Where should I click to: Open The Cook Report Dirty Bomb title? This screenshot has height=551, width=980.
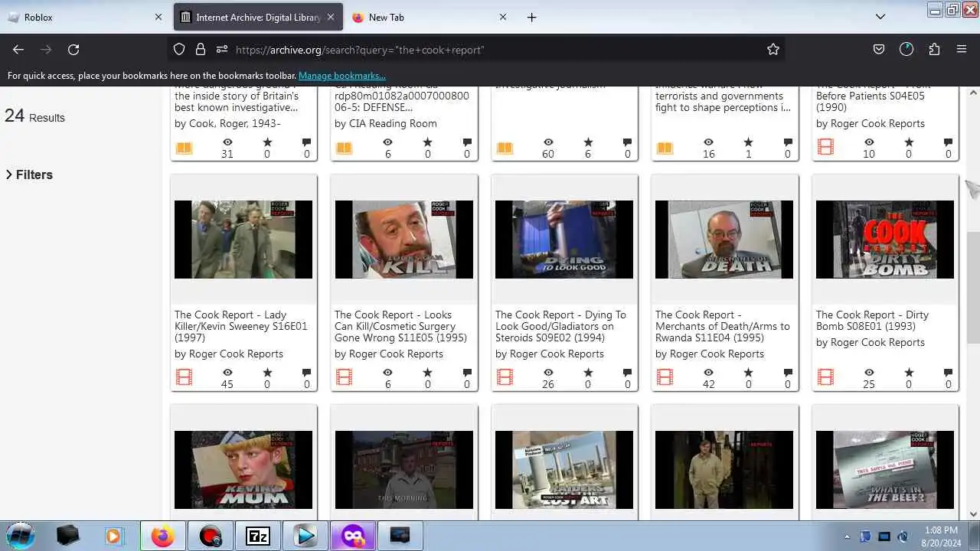[872, 320]
